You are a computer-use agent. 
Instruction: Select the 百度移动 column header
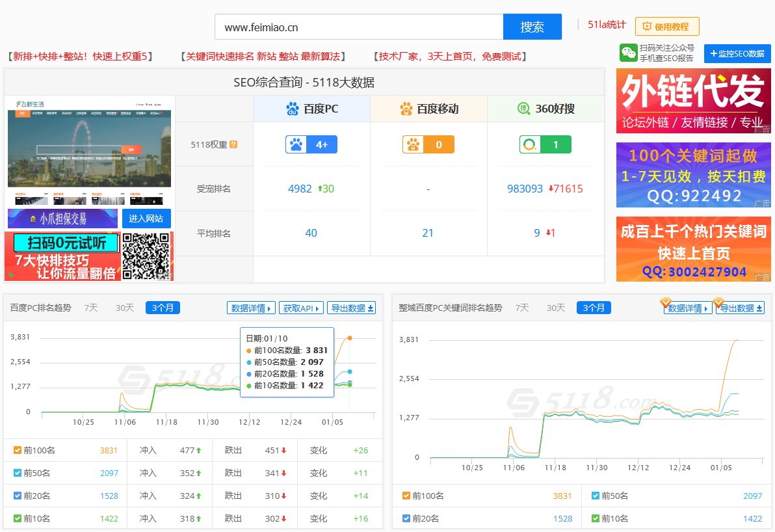point(428,109)
